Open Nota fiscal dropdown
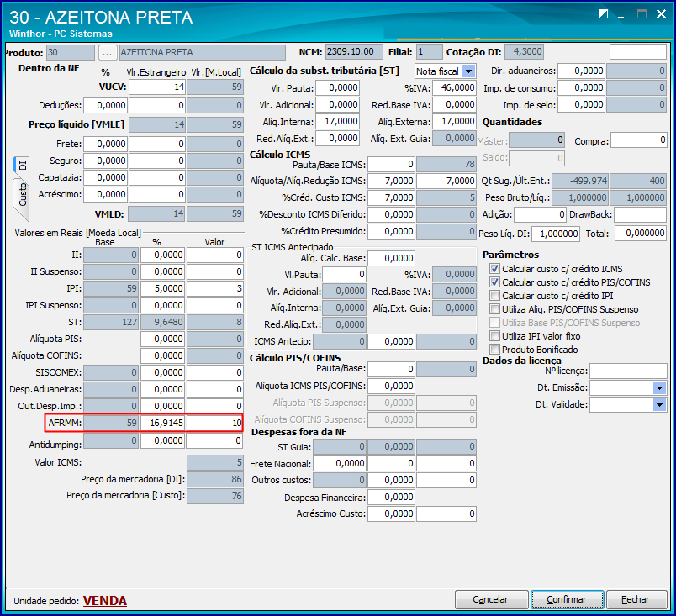Screen dimensions: 676x616 pos(468,71)
